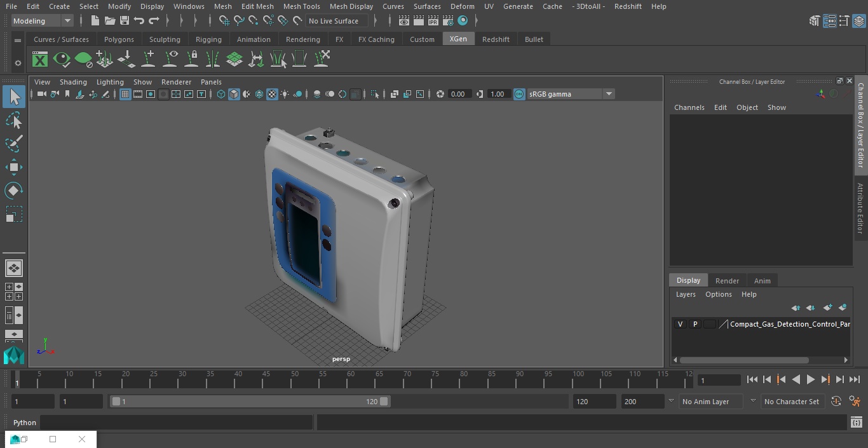Toggle layer visibility V box
Viewport: 868px width, 448px height.
tap(680, 324)
